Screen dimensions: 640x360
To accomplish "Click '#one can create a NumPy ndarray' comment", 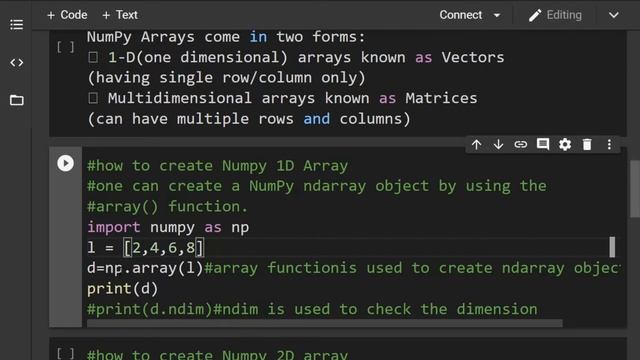I will (x=316, y=186).
